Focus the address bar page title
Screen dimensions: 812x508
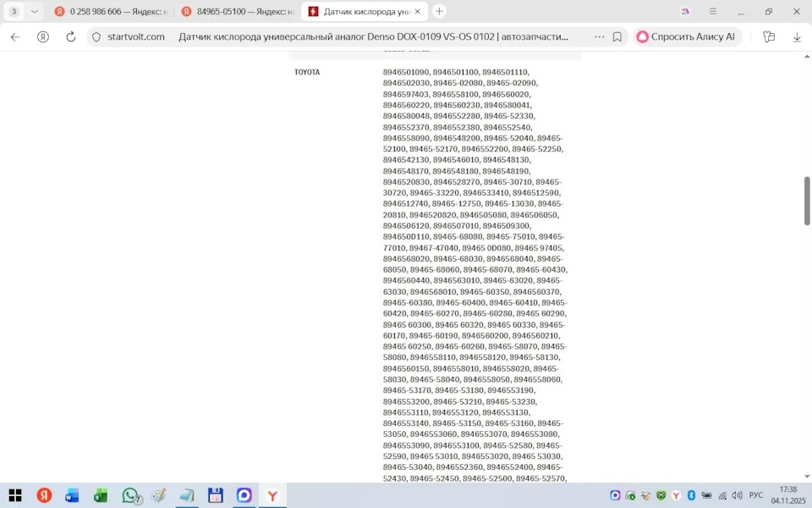coord(373,36)
